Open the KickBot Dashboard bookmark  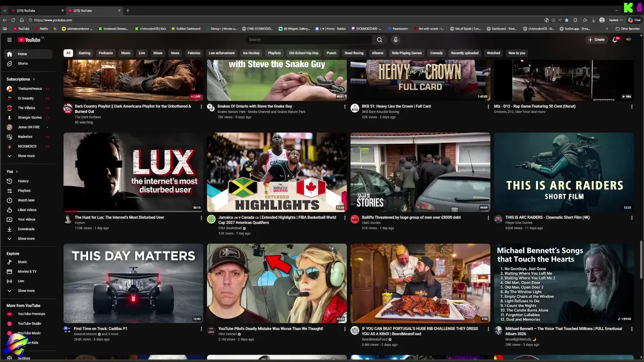point(186,29)
